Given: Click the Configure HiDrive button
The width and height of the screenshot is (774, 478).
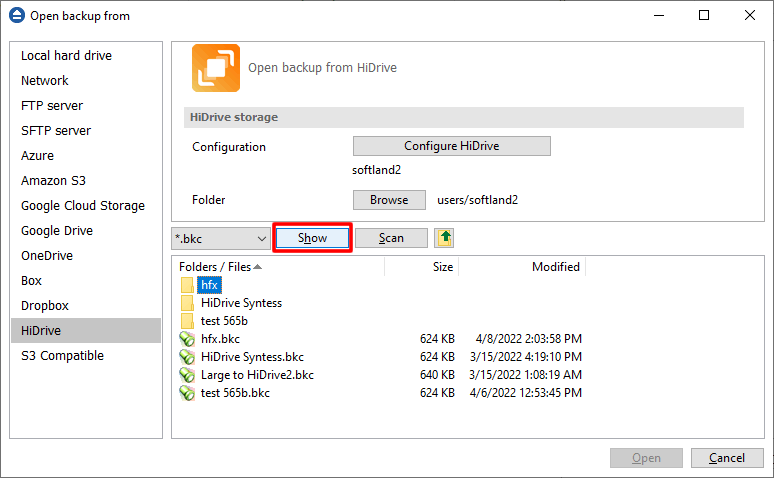Looking at the screenshot, I should pos(452,146).
